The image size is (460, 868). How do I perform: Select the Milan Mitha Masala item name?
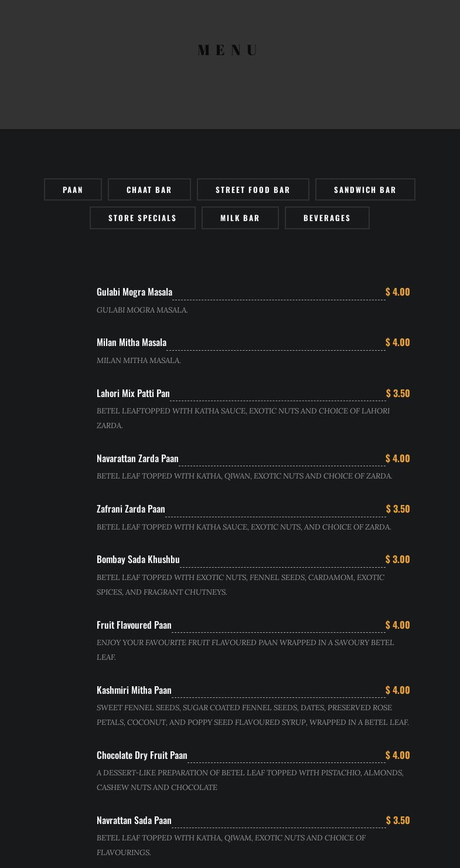click(x=131, y=343)
